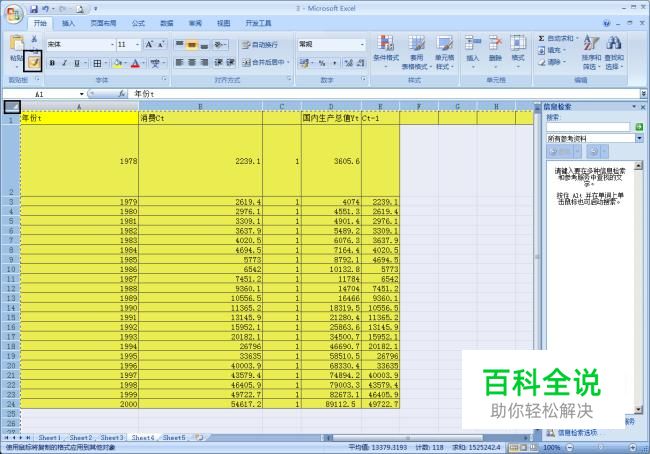This screenshot has height=454, width=650.
Task: Insert cells using the 插入 button in Cells group
Action: (x=473, y=51)
